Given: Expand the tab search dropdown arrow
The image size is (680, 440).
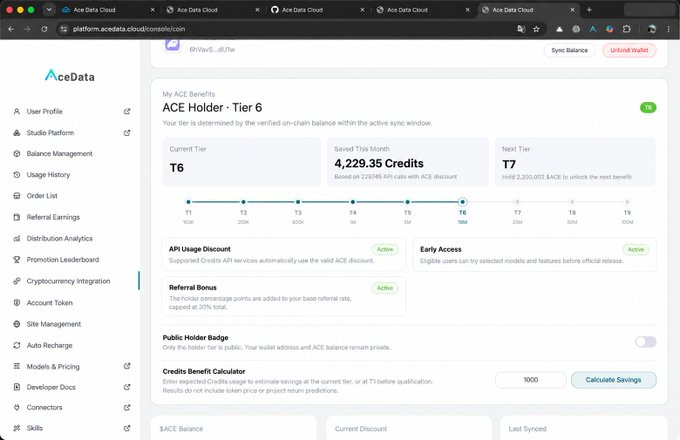Looking at the screenshot, I should click(49, 10).
